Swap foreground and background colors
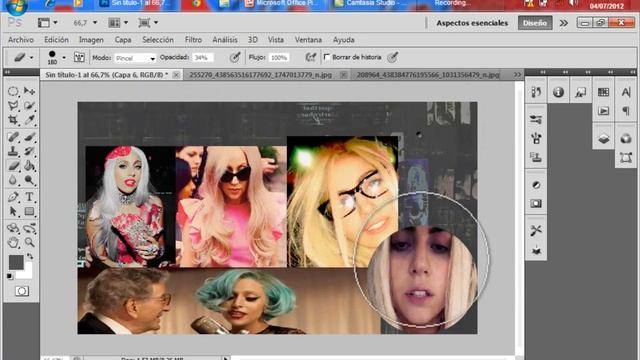640x360 pixels. pos(30,257)
